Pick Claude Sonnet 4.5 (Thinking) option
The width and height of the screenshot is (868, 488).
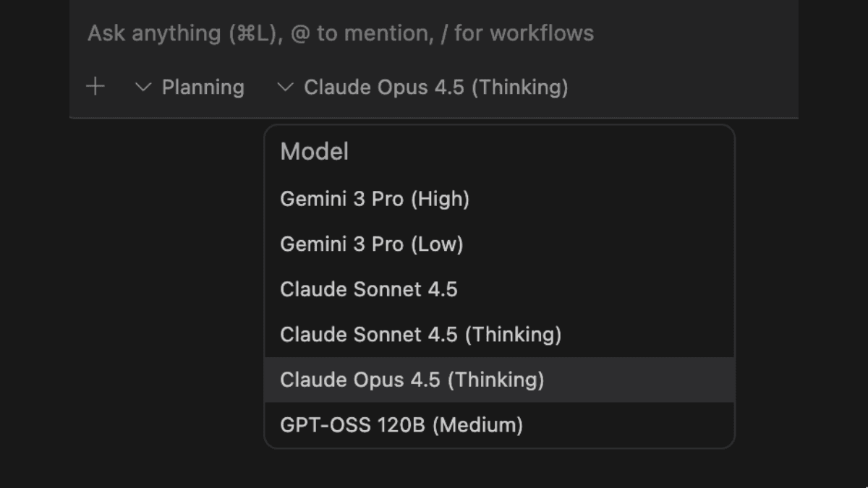(x=420, y=335)
